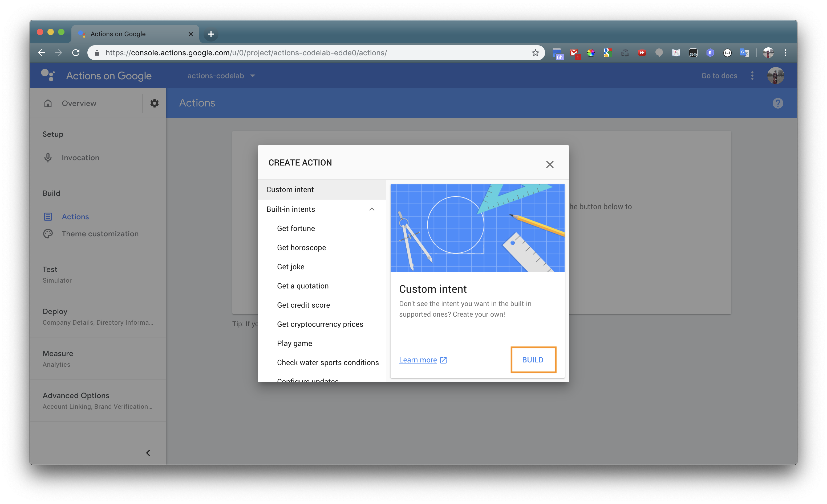Click the Go to docs link
Viewport: 827px width, 504px height.
(x=719, y=76)
